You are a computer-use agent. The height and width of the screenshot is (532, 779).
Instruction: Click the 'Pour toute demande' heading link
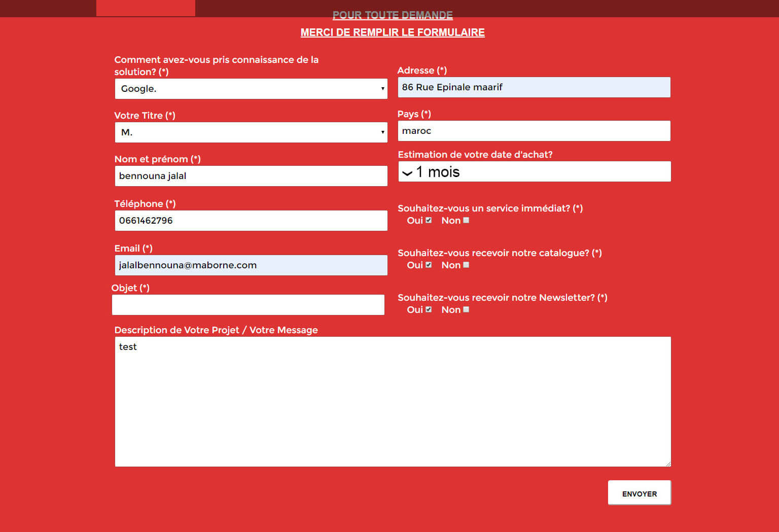[393, 15]
